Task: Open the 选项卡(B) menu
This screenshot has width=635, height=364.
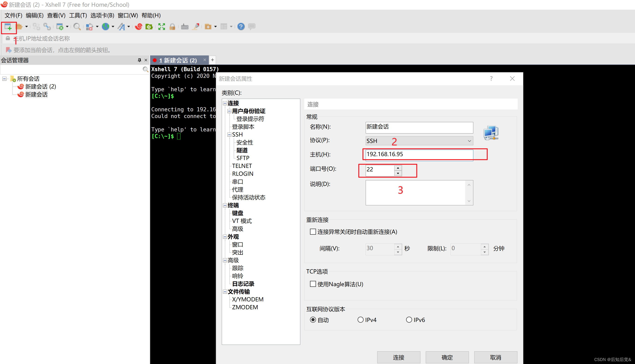Action: 102,15
